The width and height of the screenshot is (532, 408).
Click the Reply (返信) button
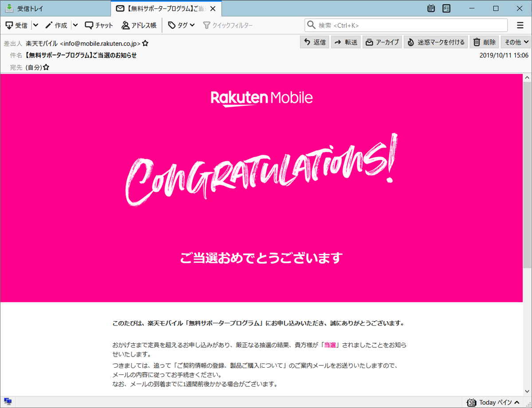(315, 42)
